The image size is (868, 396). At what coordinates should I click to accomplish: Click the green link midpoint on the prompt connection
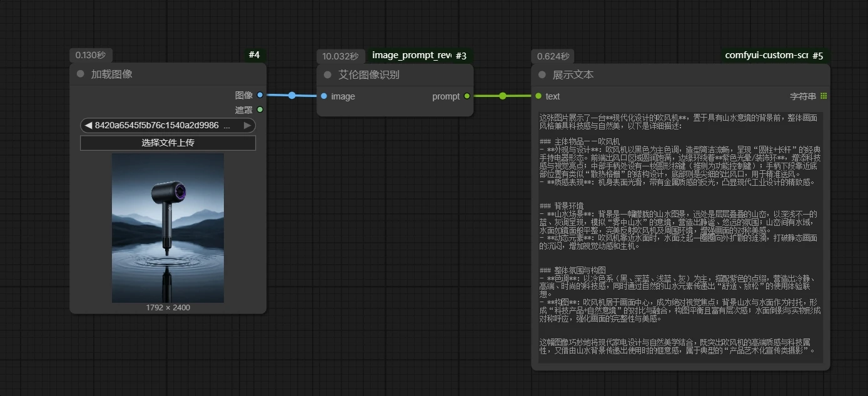point(503,96)
